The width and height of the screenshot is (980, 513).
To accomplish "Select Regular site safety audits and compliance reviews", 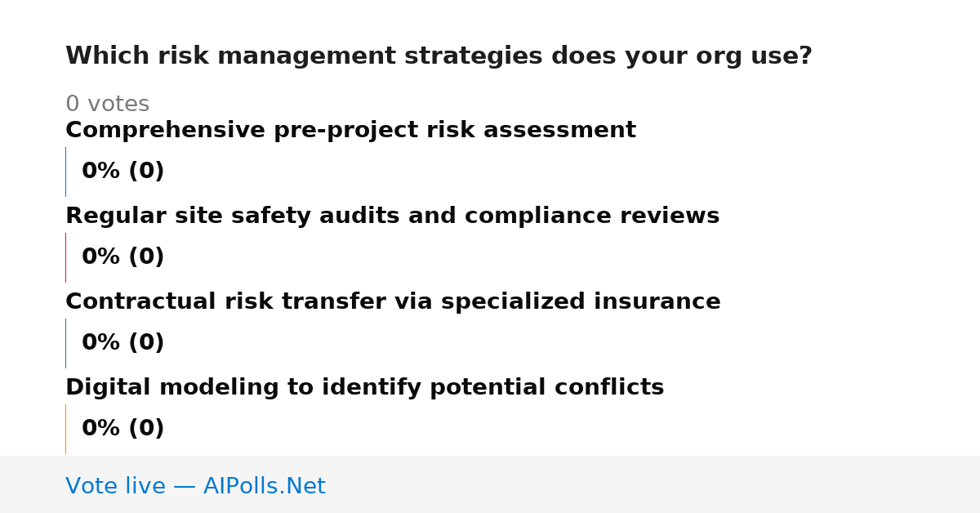I will [x=392, y=216].
